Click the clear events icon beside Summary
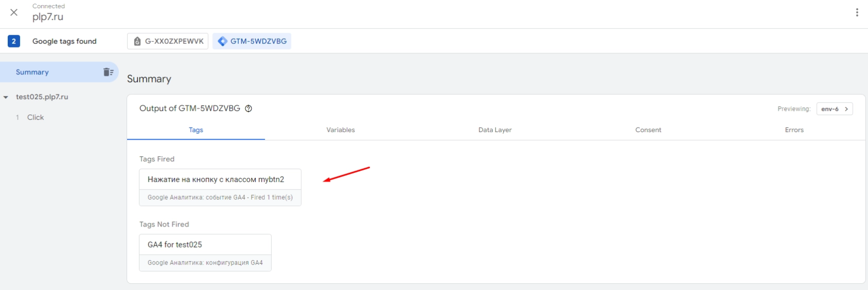The height and width of the screenshot is (290, 868). click(108, 72)
